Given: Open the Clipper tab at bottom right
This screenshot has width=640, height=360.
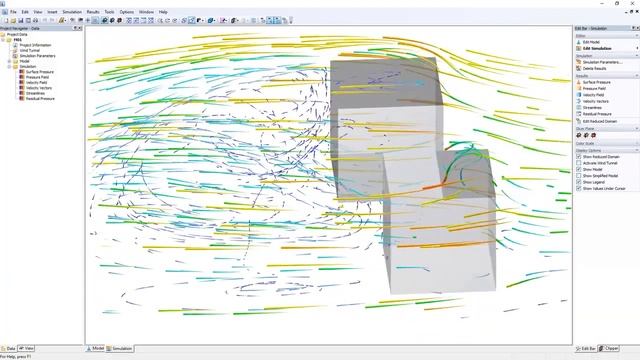Looking at the screenshot, I should coord(609,349).
